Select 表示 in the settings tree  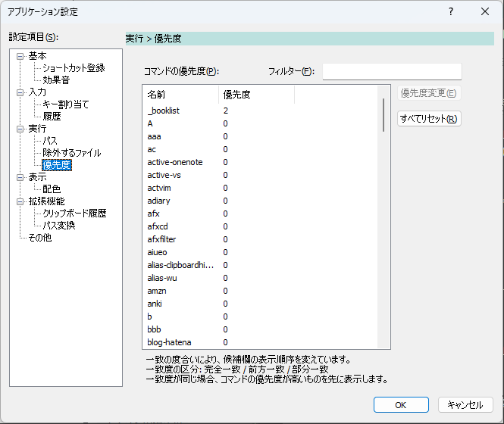pos(37,177)
